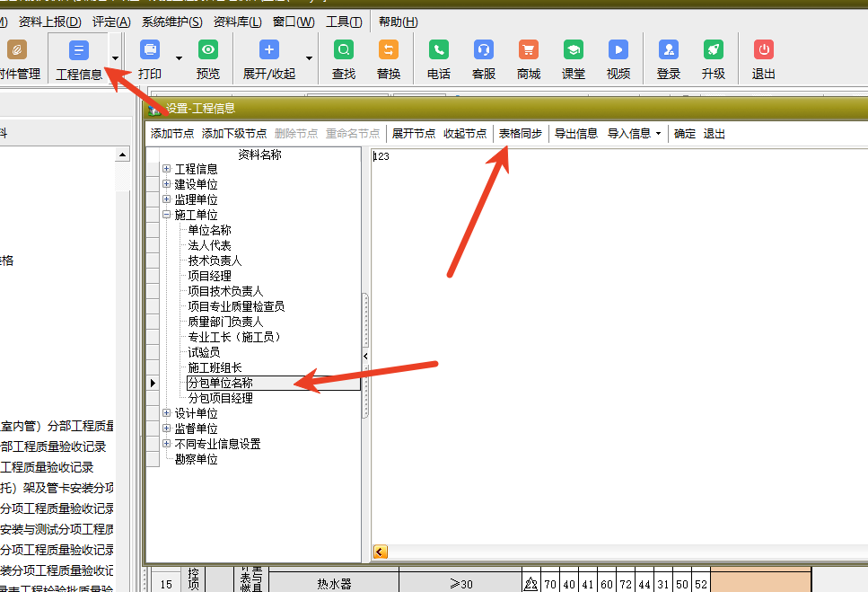This screenshot has height=592, width=868.
Task: Click 收起节点 button
Action: [x=465, y=134]
